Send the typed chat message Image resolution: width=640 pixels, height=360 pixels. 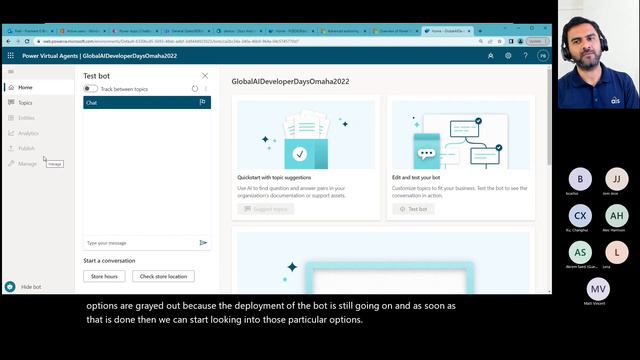pyautogui.click(x=203, y=243)
